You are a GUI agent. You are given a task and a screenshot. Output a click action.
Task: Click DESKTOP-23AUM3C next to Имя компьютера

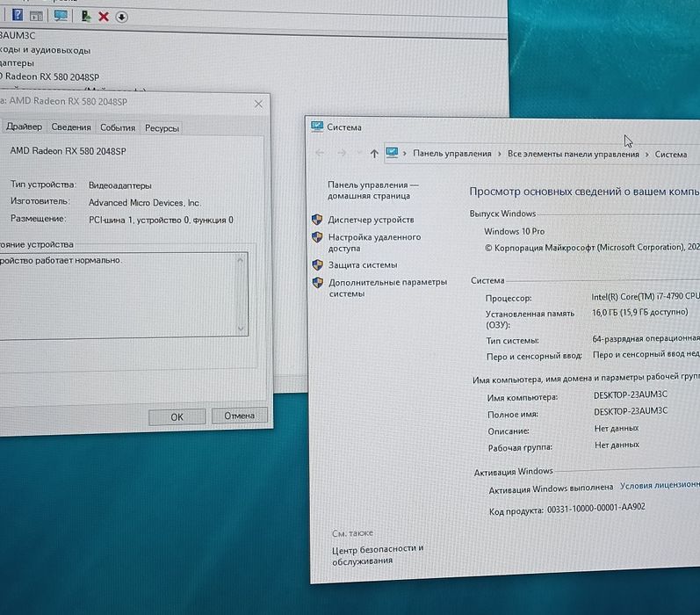pyautogui.click(x=631, y=394)
